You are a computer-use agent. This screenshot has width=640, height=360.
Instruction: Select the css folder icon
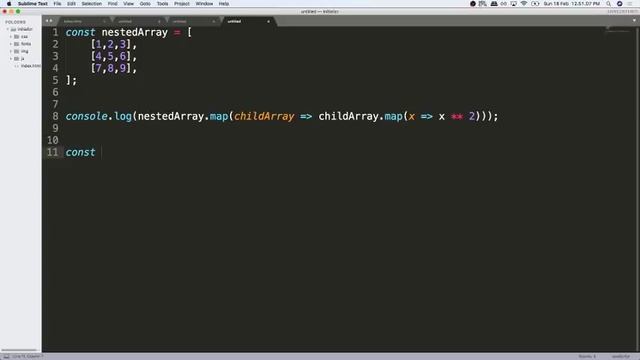click(x=17, y=37)
